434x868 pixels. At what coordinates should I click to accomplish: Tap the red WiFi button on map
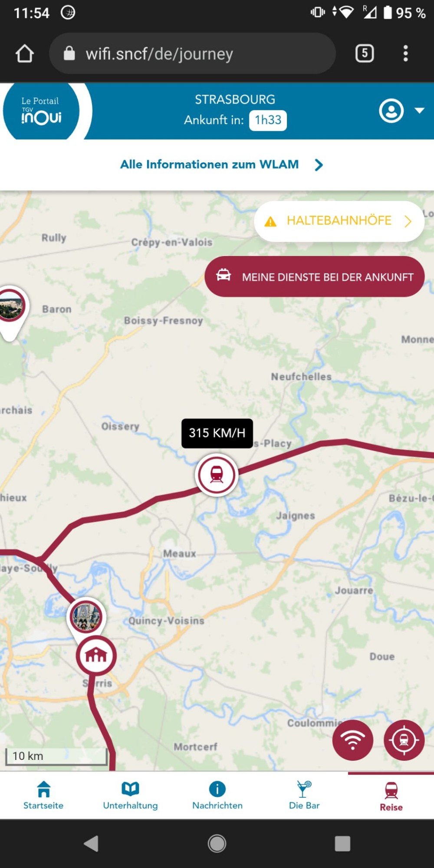click(x=352, y=740)
